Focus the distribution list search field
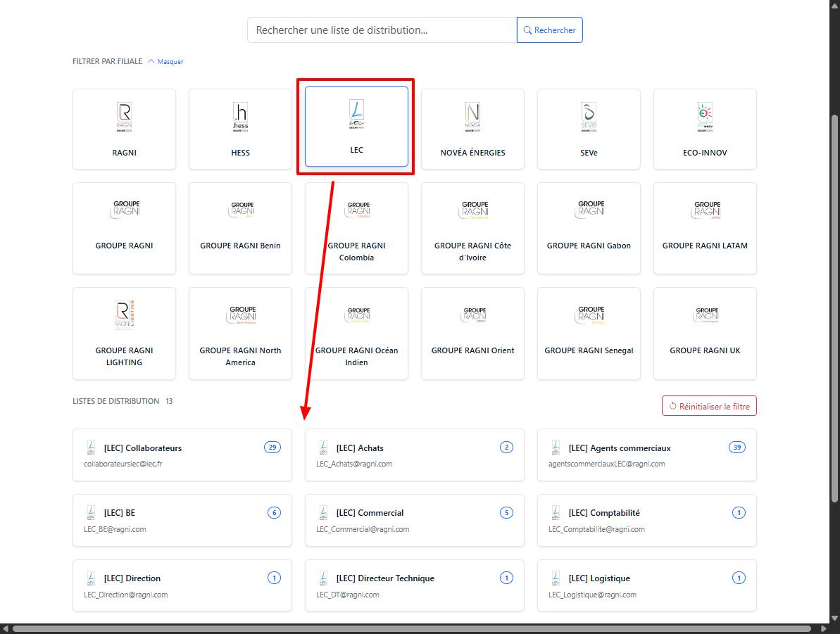Screen dimensions: 840x634 coord(382,30)
